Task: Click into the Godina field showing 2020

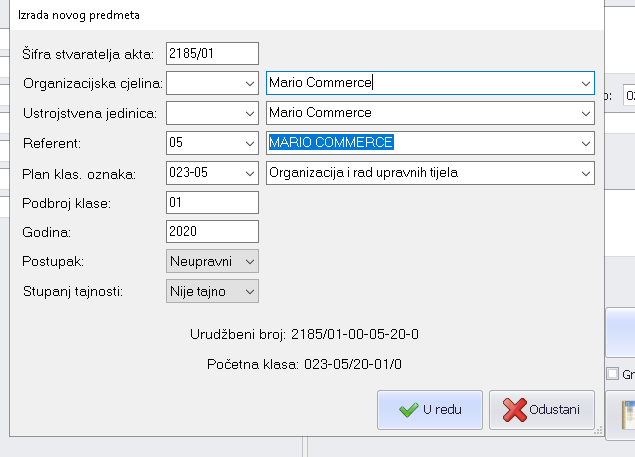Action: [x=212, y=231]
